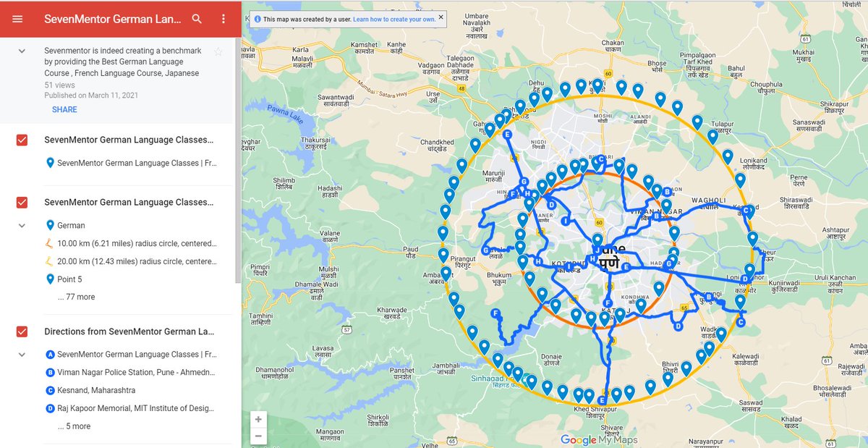The width and height of the screenshot is (868, 448).
Task: Zoom in with the plus button
Action: tap(259, 419)
